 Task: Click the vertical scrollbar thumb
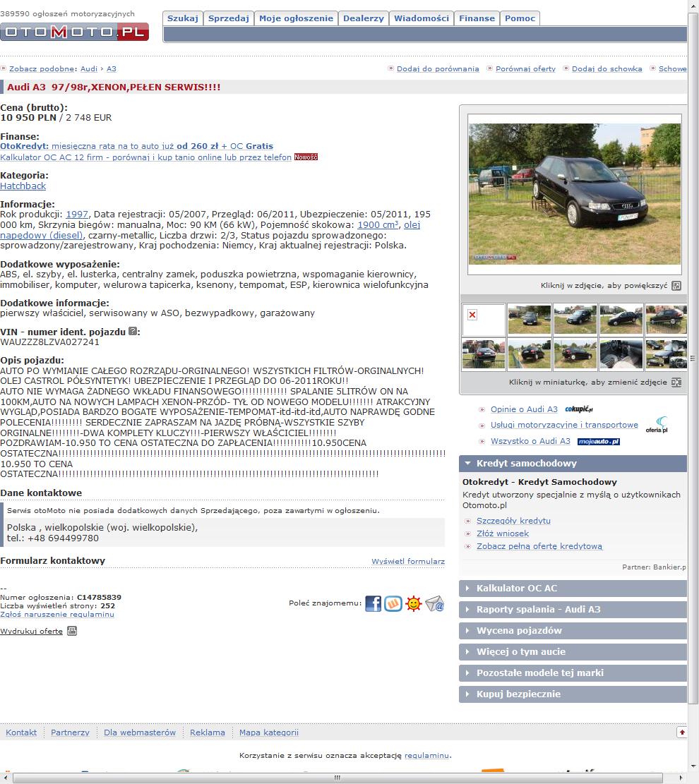tap(693, 358)
